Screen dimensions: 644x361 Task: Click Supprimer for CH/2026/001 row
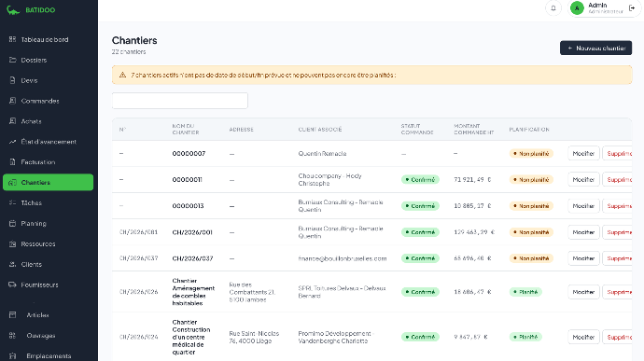click(617, 232)
